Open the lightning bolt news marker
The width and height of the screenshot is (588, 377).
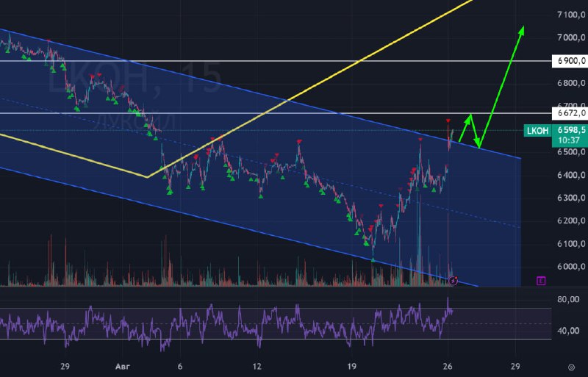tap(453, 281)
